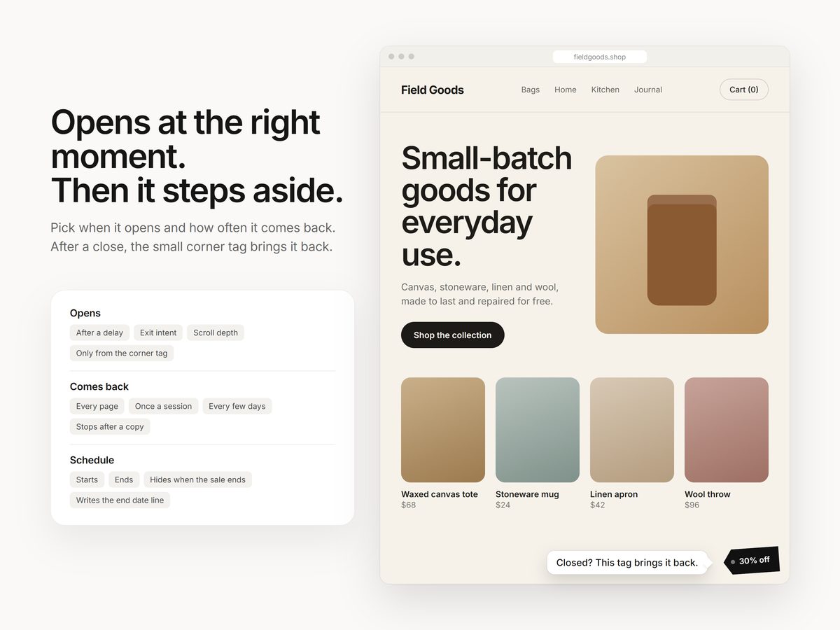Enable the Scroll depth option

216,333
